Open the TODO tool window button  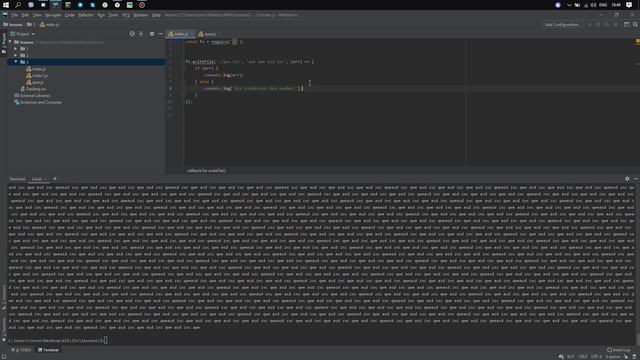(x=22, y=350)
